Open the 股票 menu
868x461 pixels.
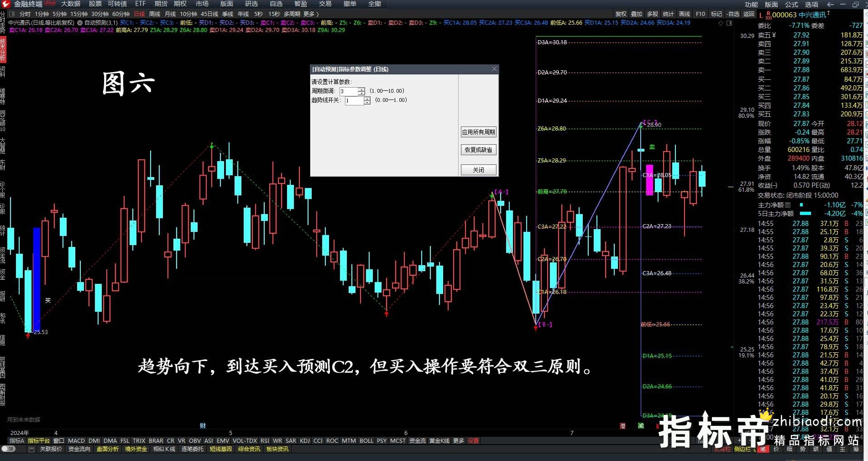(95, 4)
